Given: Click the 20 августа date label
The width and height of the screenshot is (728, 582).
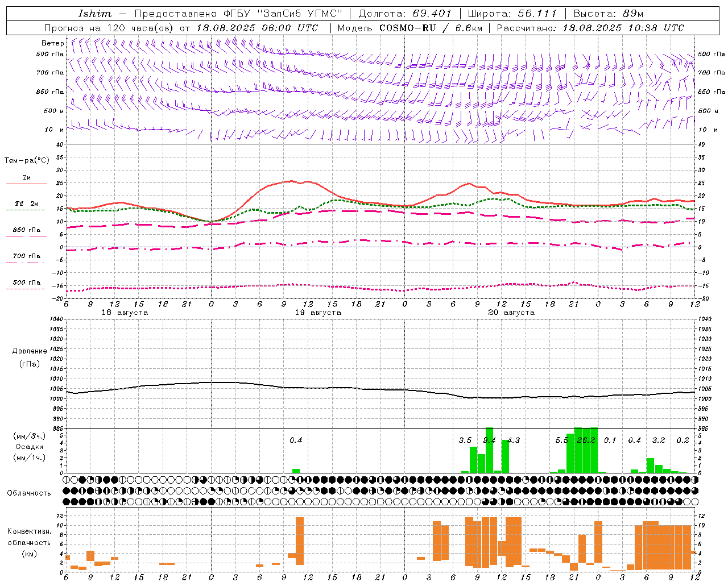Looking at the screenshot, I should point(511,313).
